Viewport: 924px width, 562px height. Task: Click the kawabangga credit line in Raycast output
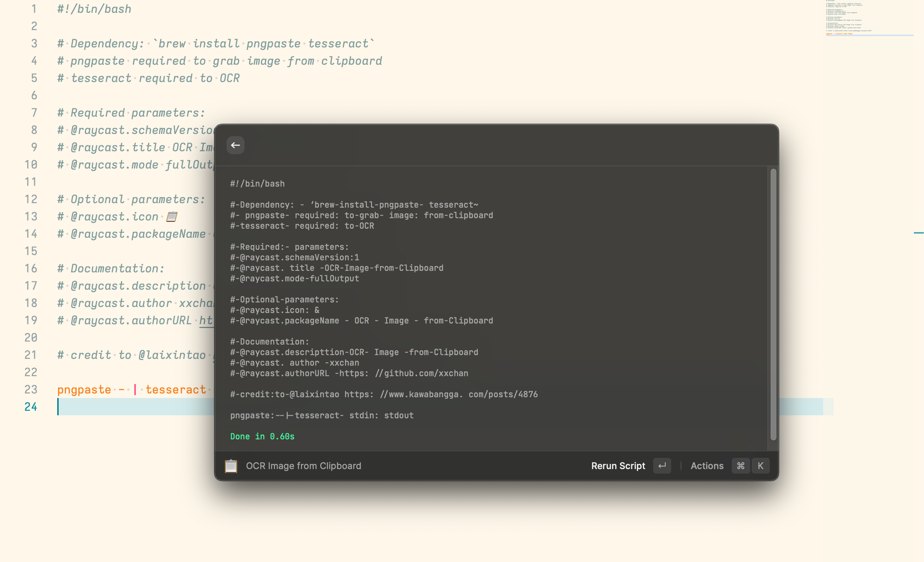point(384,394)
